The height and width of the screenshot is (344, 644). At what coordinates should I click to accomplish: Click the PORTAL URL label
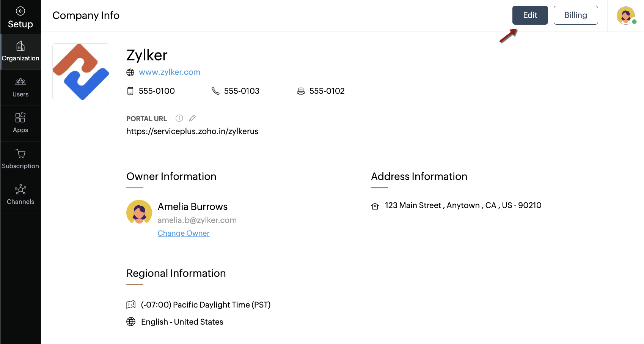[x=147, y=119]
